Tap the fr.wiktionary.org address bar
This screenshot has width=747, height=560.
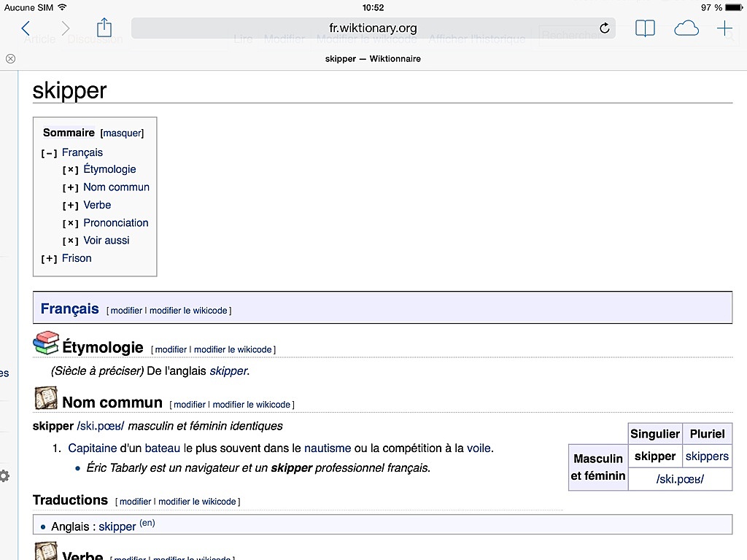[x=373, y=28]
